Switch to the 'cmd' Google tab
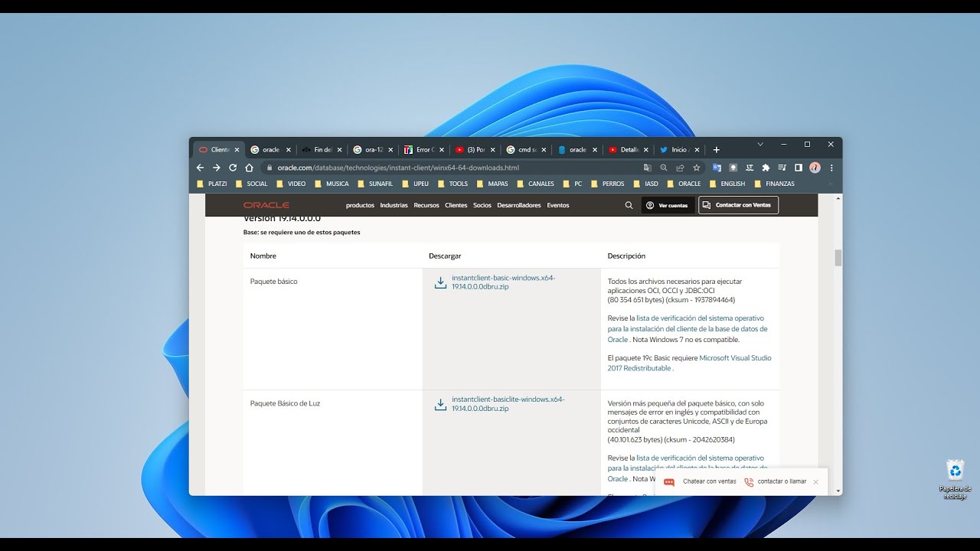The image size is (980, 551). (527, 150)
